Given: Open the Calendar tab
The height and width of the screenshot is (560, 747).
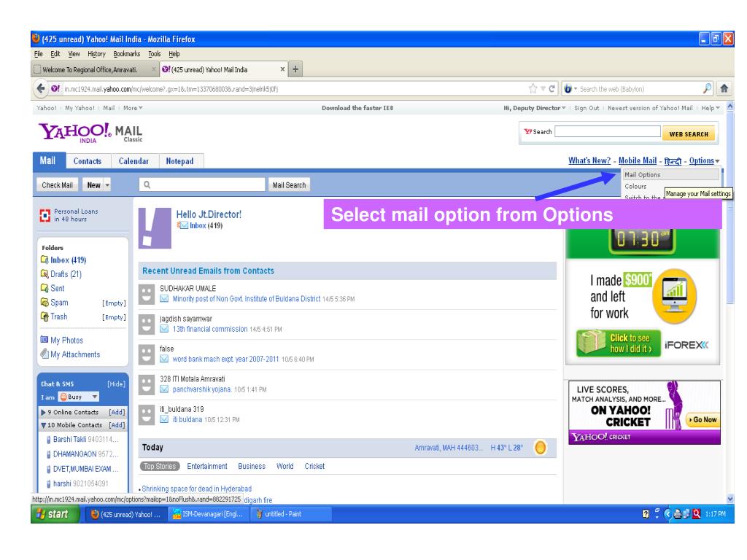Looking at the screenshot, I should pyautogui.click(x=134, y=161).
